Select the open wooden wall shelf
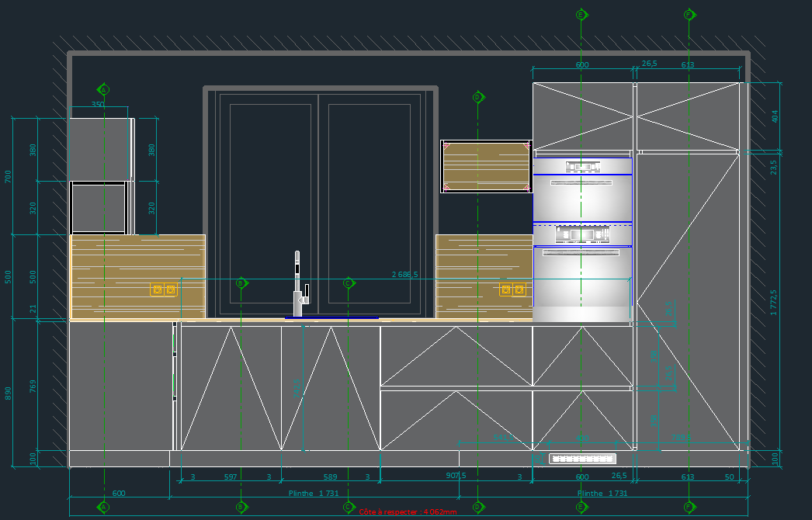 [486, 166]
